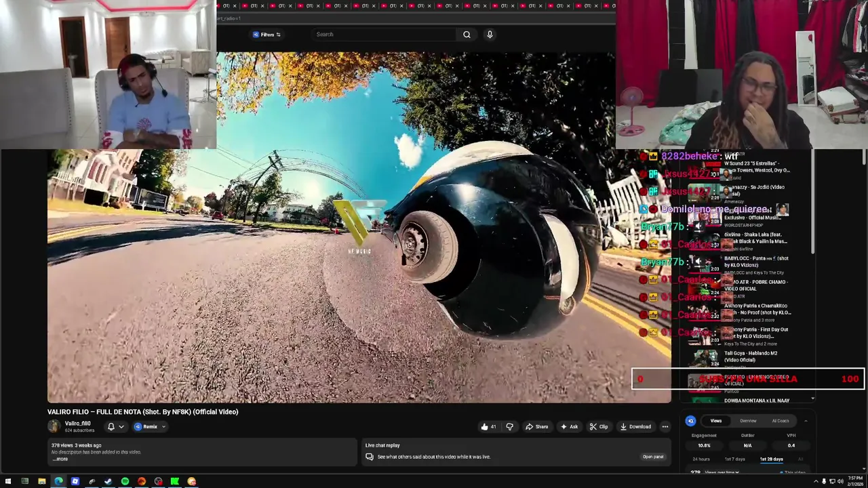Show hidden system tray icons chevron
868x488 pixels.
(x=816, y=481)
